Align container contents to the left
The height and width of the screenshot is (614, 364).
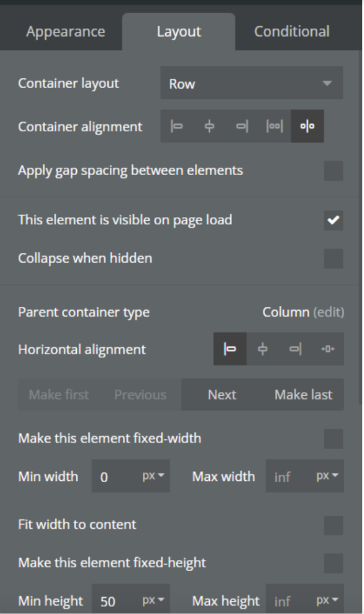tap(177, 127)
